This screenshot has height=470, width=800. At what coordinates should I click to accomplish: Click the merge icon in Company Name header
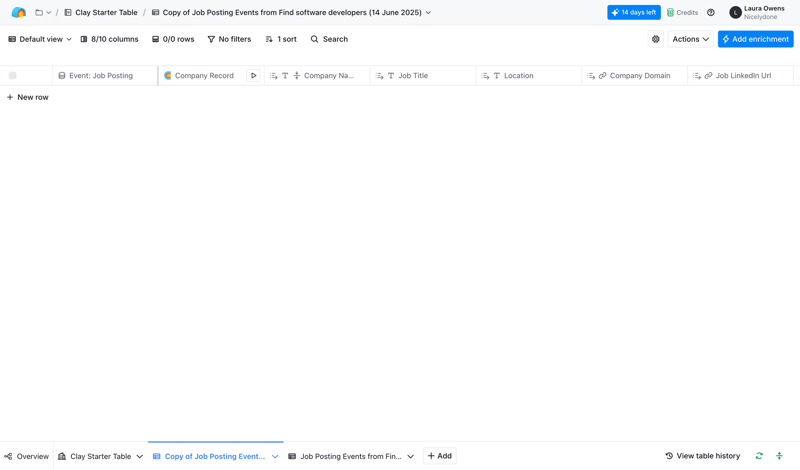(296, 76)
